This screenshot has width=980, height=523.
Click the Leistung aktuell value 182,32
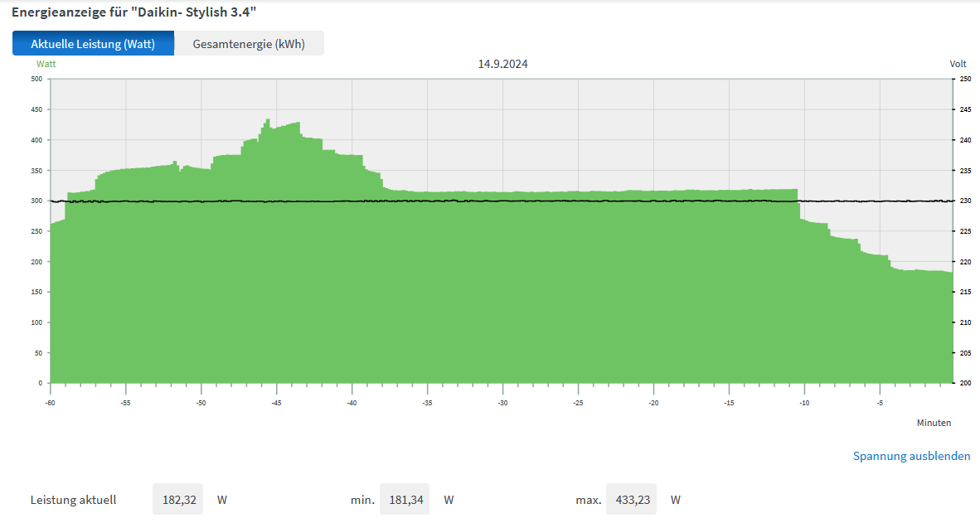click(177, 500)
